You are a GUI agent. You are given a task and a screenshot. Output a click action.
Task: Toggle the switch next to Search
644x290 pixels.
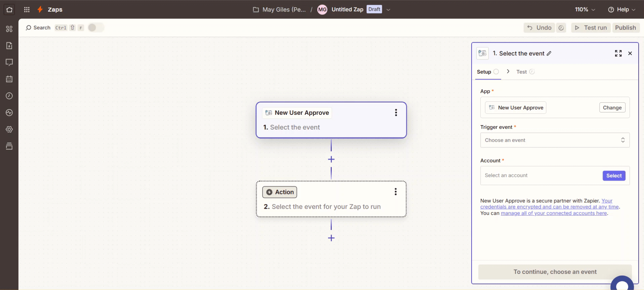[95, 28]
